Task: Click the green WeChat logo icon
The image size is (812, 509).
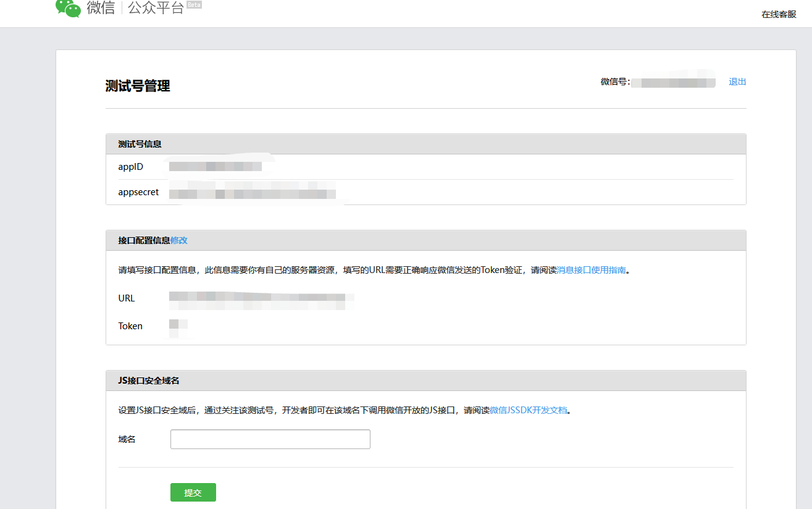Action: click(x=68, y=7)
